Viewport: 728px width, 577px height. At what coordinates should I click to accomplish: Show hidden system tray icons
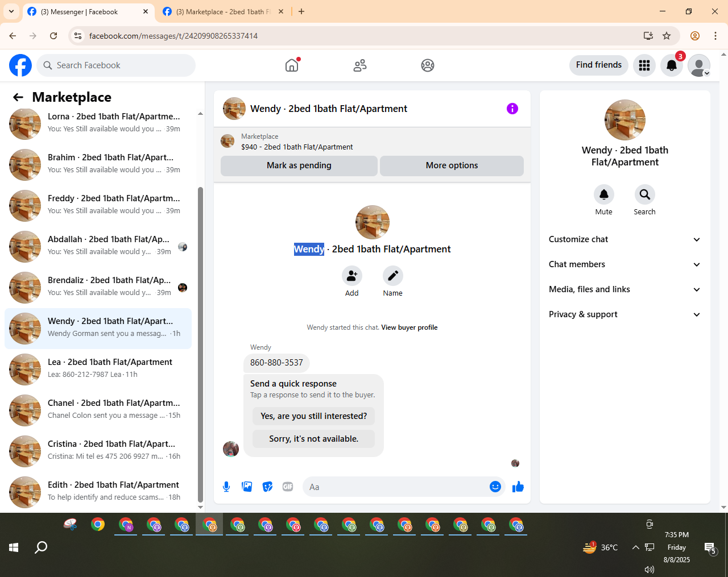(x=635, y=547)
